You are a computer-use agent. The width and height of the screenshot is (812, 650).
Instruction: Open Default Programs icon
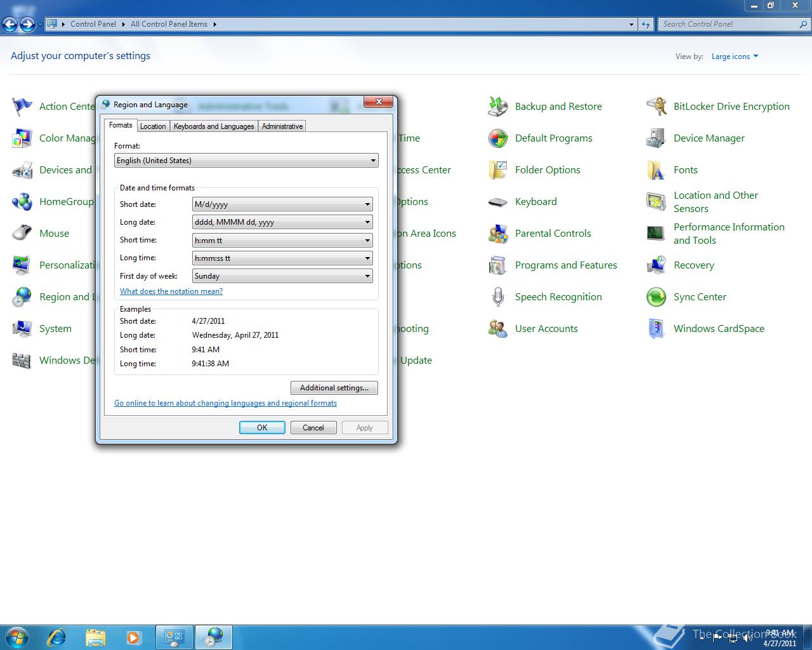tap(498, 138)
